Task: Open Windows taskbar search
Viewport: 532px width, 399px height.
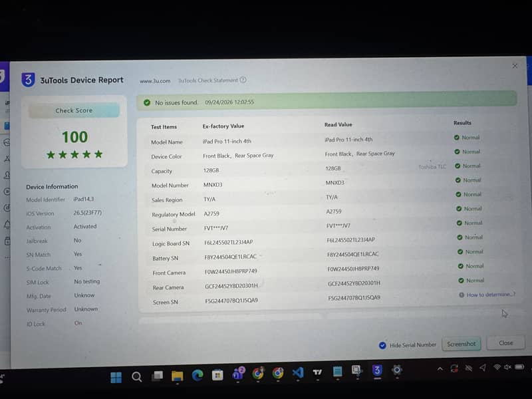Action: 137,376
